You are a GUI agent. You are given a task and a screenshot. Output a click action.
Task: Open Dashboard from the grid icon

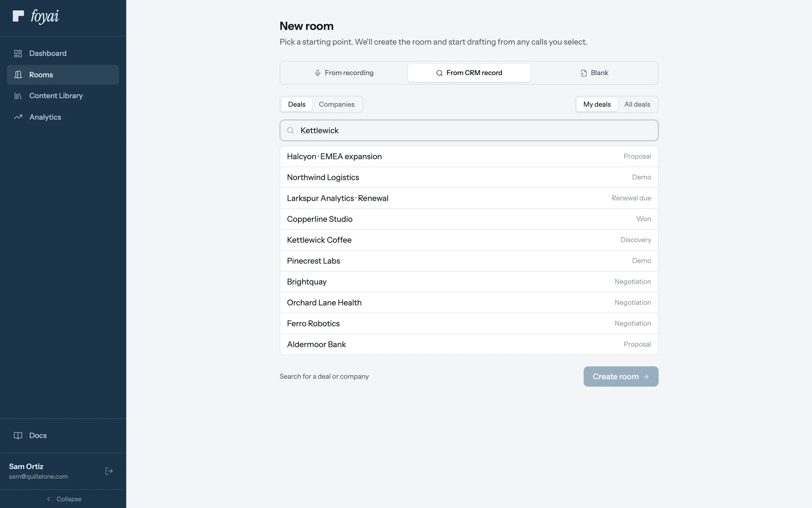point(18,54)
